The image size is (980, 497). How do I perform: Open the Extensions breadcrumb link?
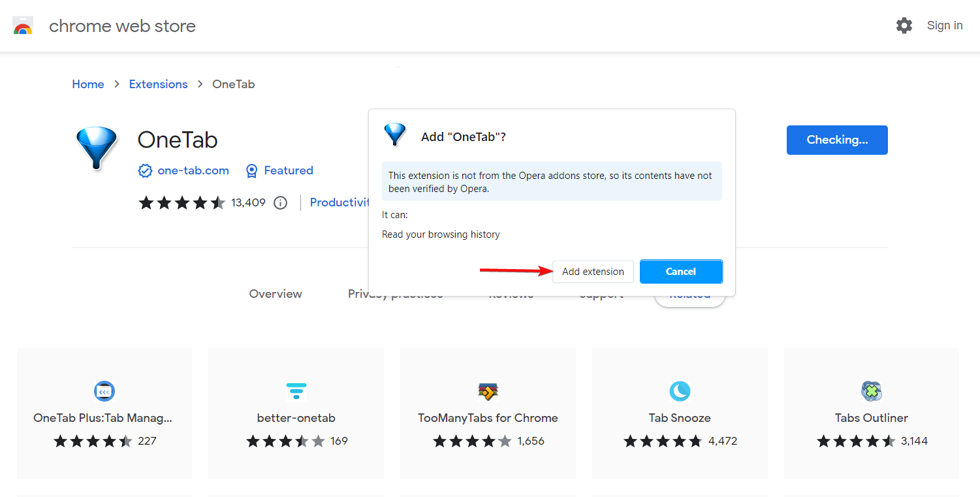[x=158, y=84]
